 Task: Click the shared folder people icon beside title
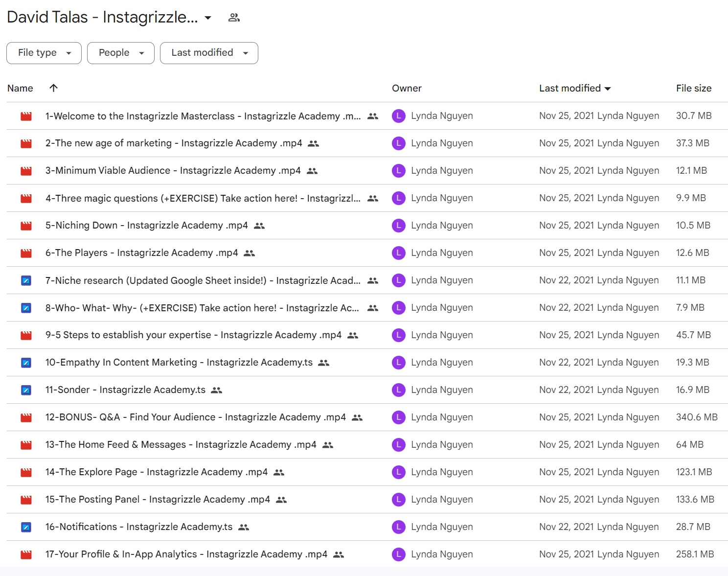(x=234, y=18)
